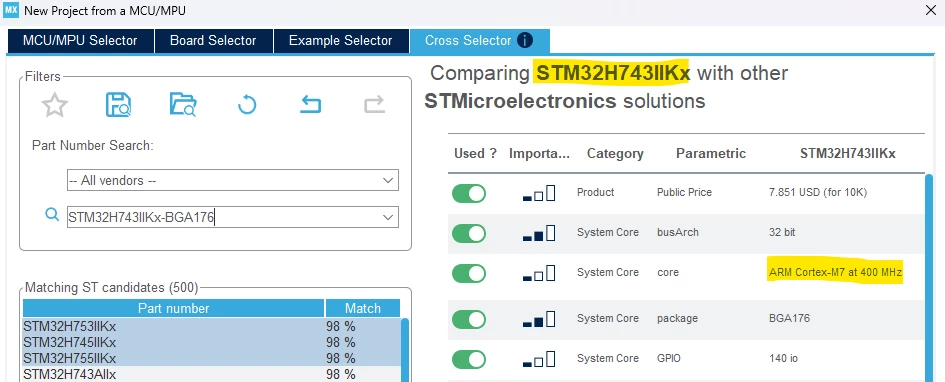The height and width of the screenshot is (382, 945).
Task: Reset all filters with circular arrow icon
Action: click(x=247, y=105)
